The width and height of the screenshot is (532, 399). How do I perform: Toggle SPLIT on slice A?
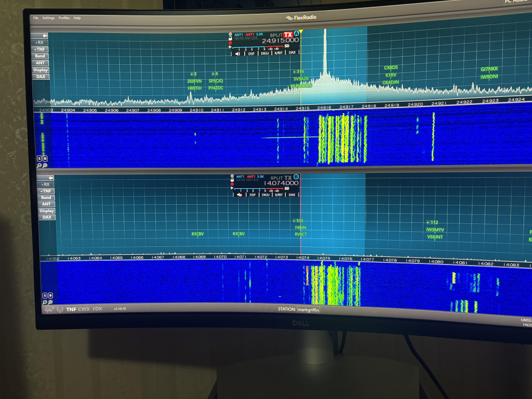[277, 35]
